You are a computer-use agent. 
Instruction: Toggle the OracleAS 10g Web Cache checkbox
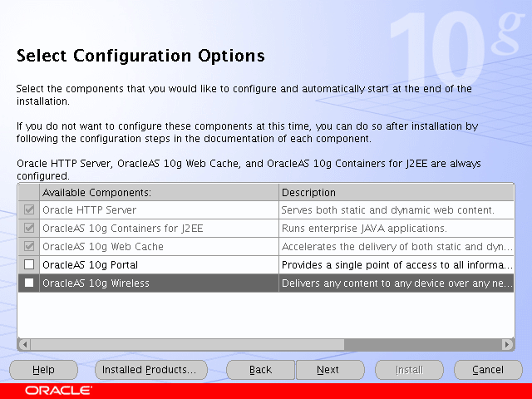[x=29, y=246]
